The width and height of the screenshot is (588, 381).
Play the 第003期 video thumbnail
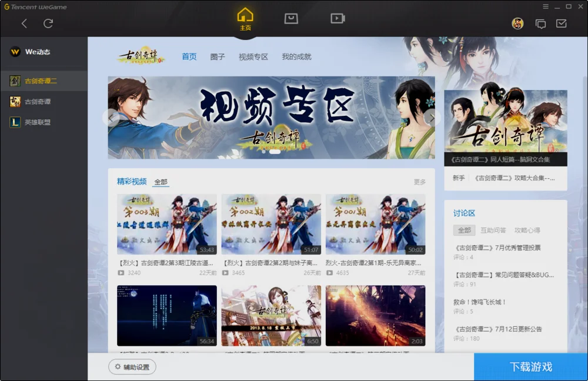(x=167, y=223)
